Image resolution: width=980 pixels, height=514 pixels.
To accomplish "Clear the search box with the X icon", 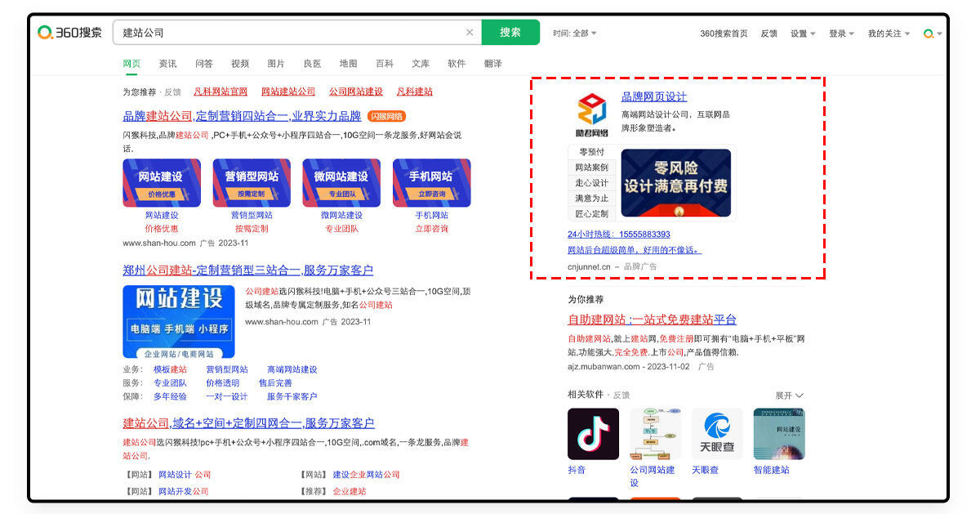I will click(x=470, y=33).
